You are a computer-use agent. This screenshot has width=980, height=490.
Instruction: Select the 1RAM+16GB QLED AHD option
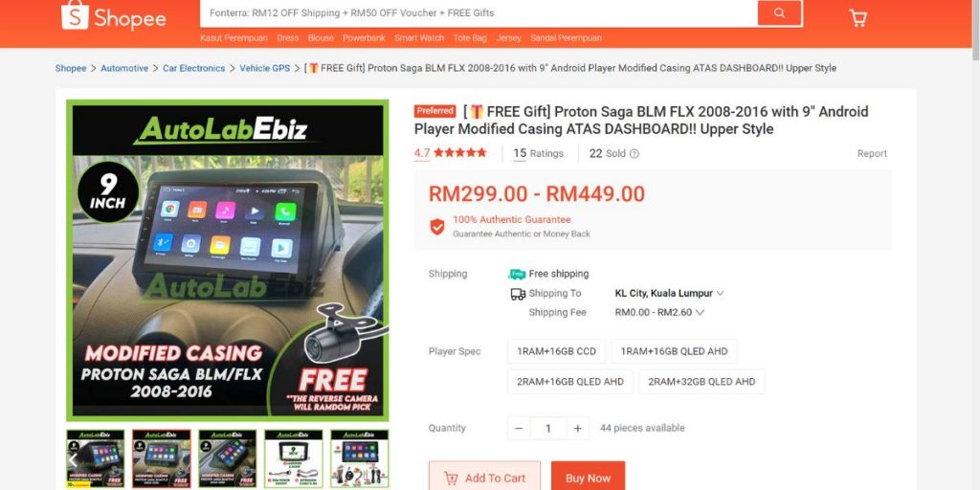coord(674,351)
